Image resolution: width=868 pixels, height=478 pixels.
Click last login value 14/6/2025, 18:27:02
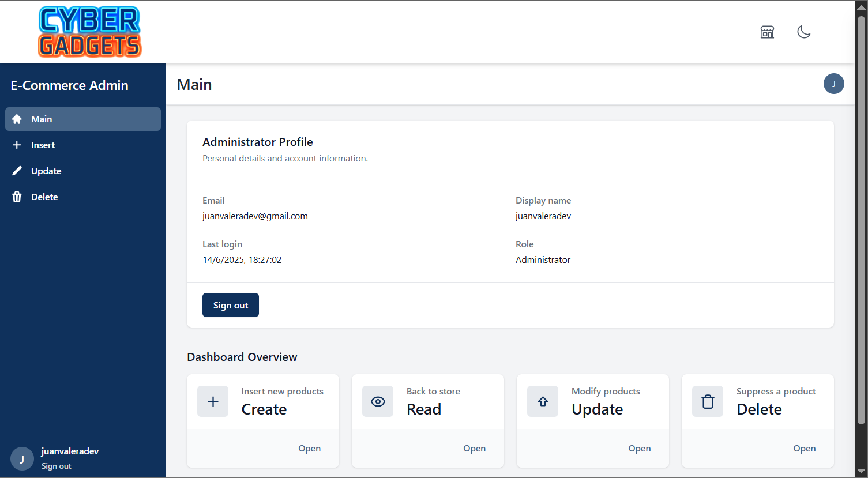point(242,259)
